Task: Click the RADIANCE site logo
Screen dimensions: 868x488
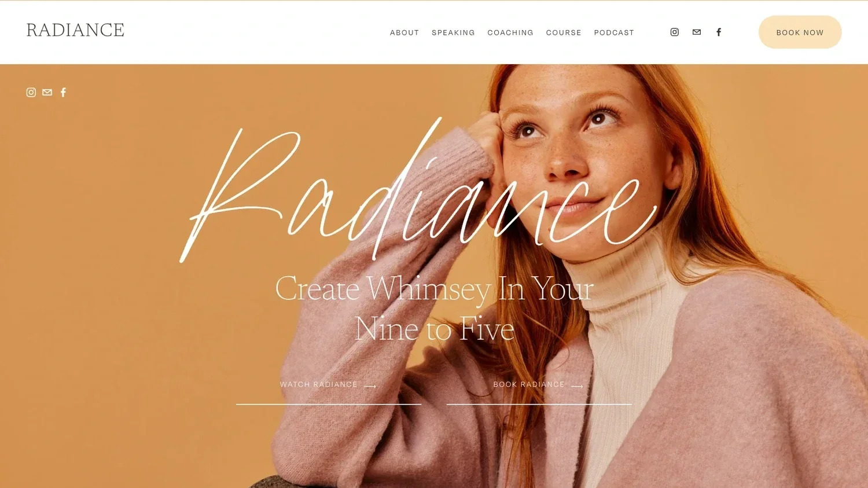Action: click(75, 30)
